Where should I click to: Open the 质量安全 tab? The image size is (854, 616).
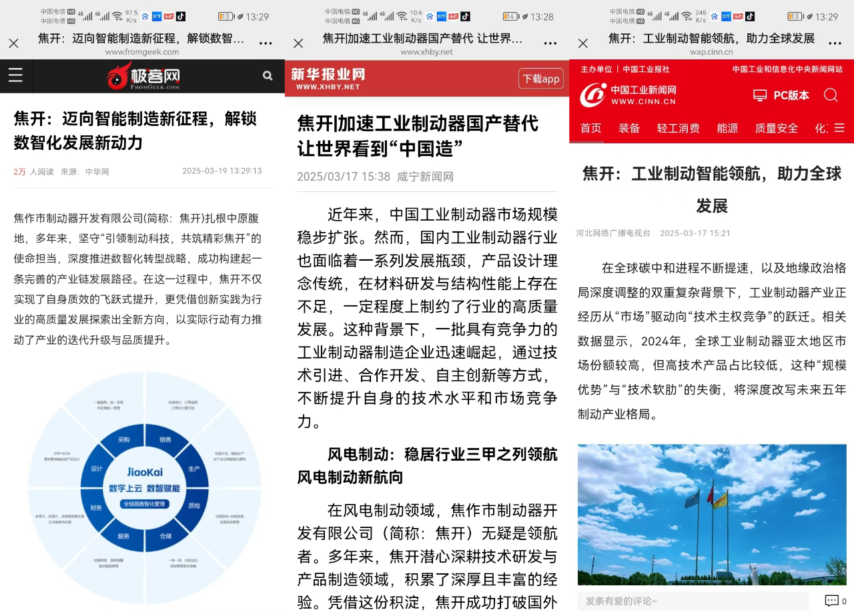pyautogui.click(x=777, y=128)
